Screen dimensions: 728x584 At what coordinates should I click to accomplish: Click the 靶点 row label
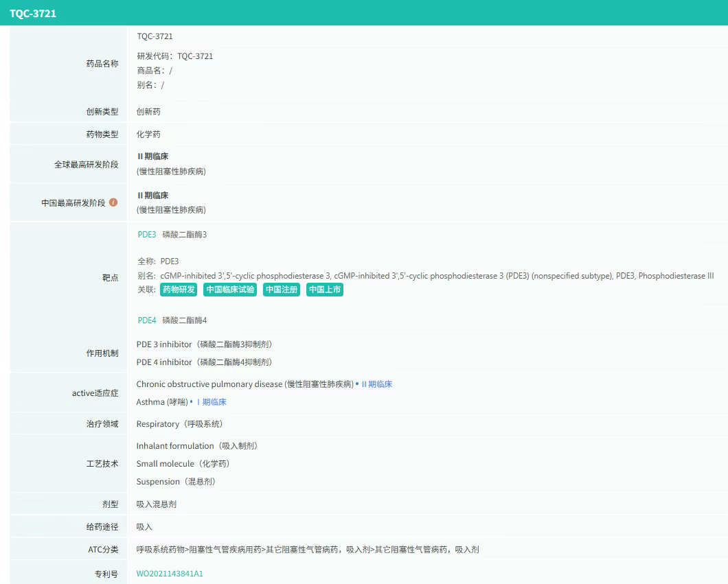tap(110, 278)
